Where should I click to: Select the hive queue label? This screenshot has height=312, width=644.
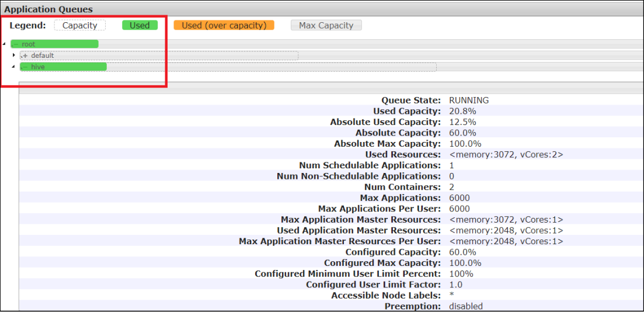coord(38,67)
